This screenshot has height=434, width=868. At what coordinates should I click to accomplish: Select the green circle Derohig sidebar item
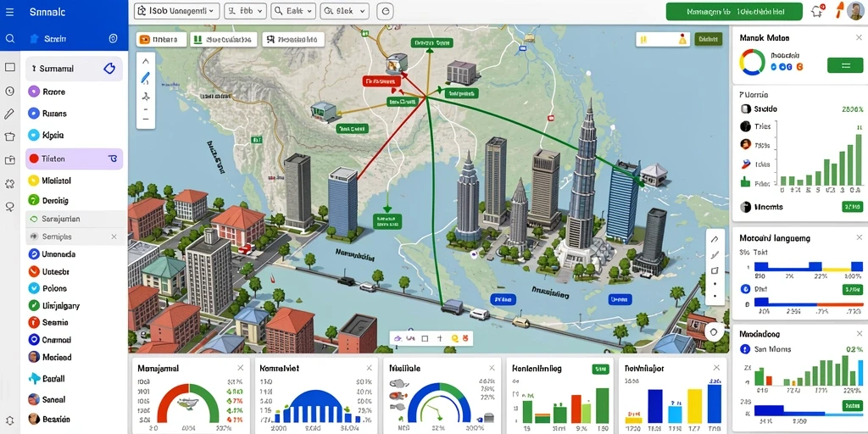pos(34,200)
